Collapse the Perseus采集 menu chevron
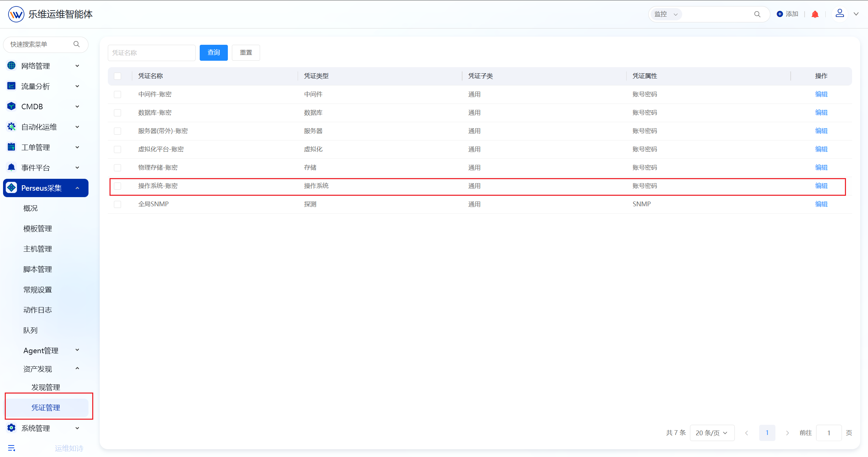868x457 pixels. point(77,188)
